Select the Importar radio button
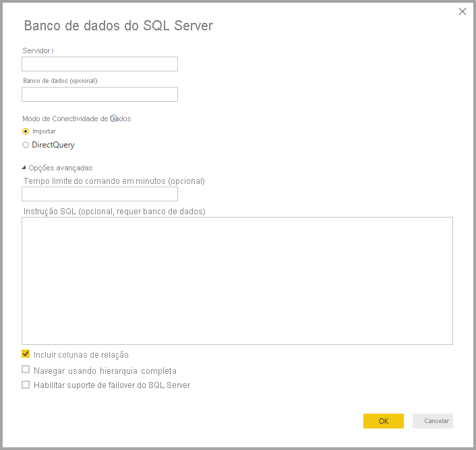The height and width of the screenshot is (450, 476). [x=26, y=131]
